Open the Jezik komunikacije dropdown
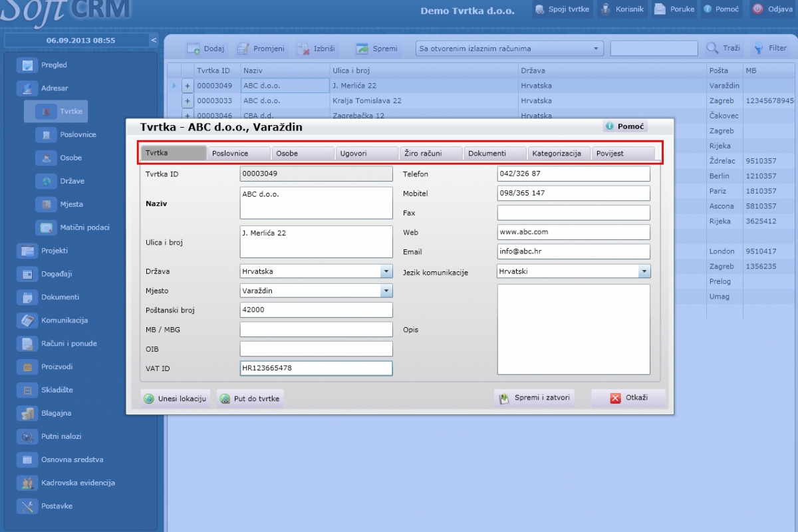The width and height of the screenshot is (798, 532). point(644,271)
